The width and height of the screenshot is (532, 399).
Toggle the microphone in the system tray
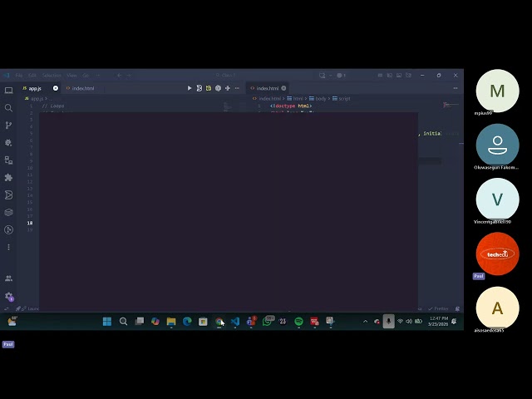point(388,322)
